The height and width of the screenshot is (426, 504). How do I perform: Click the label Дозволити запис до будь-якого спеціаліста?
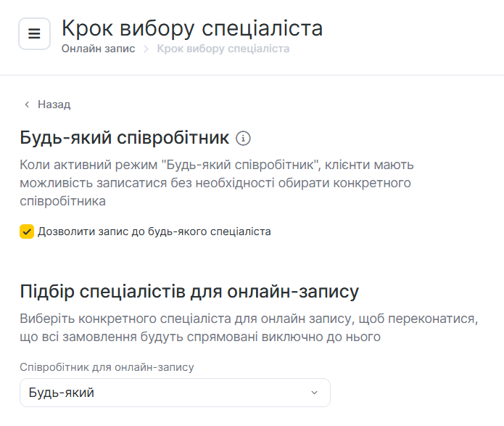click(x=154, y=232)
